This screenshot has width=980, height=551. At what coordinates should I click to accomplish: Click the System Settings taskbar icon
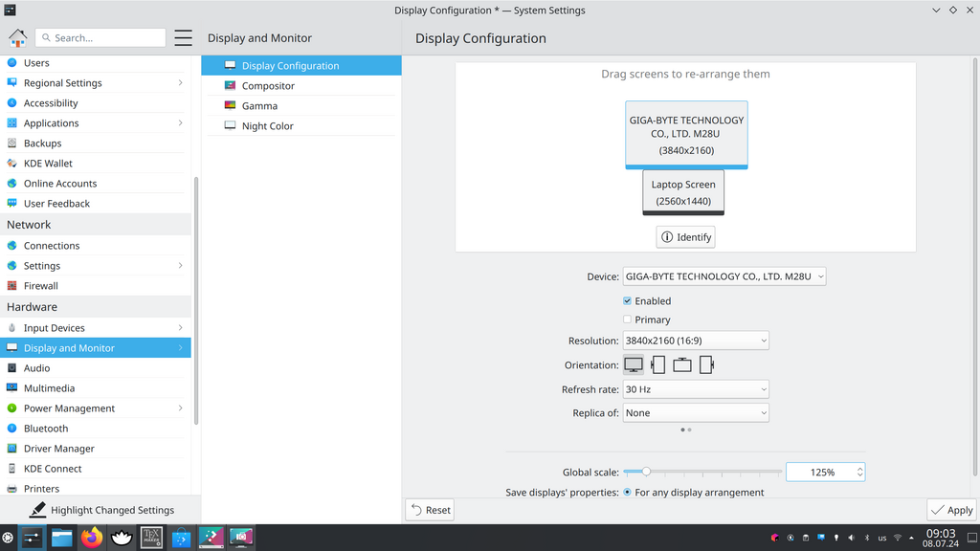coord(32,538)
